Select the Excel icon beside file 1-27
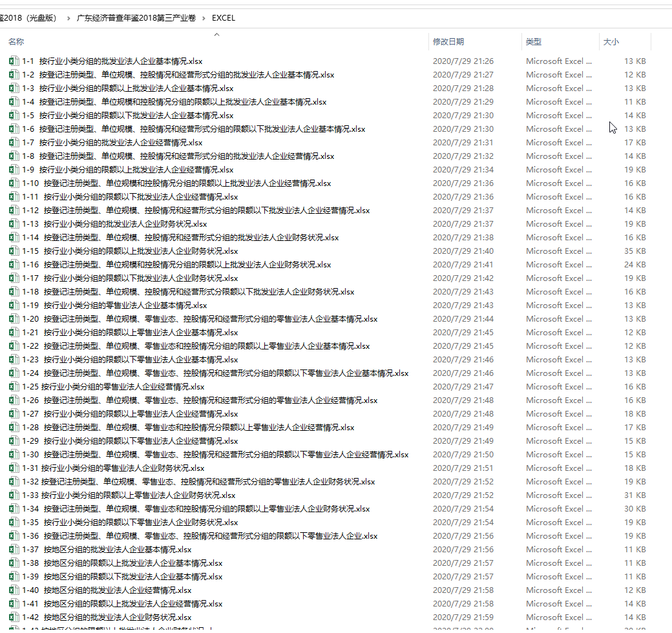This screenshot has width=672, height=633. click(x=14, y=414)
